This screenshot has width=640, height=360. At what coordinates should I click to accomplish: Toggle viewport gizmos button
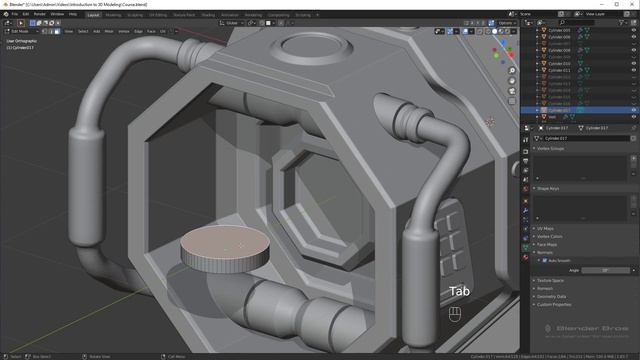click(x=450, y=31)
